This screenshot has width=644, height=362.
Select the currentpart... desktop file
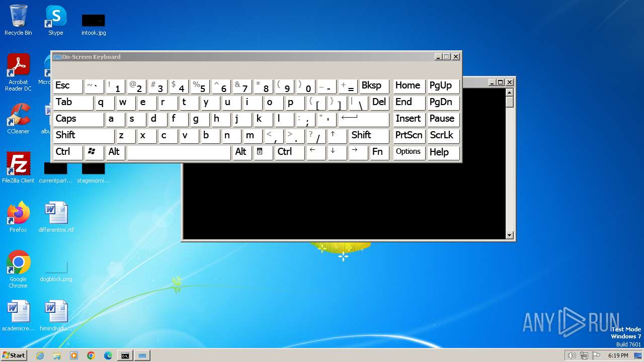click(x=56, y=173)
